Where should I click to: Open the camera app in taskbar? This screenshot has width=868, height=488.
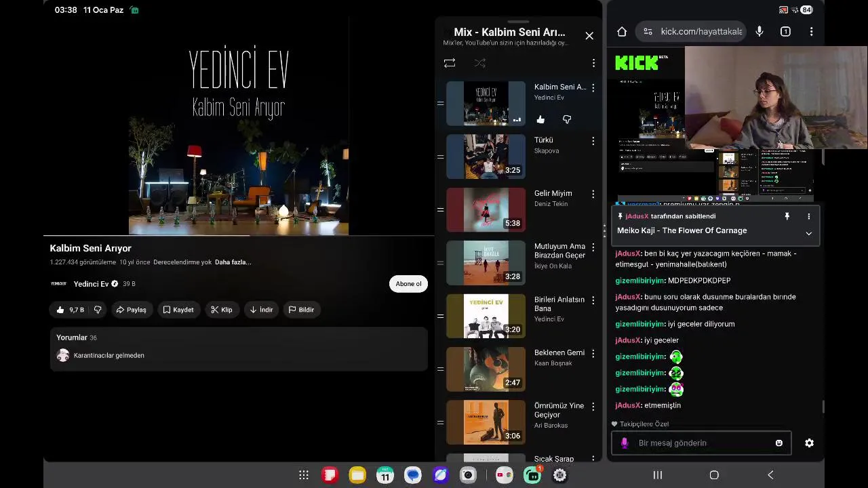tap(468, 475)
